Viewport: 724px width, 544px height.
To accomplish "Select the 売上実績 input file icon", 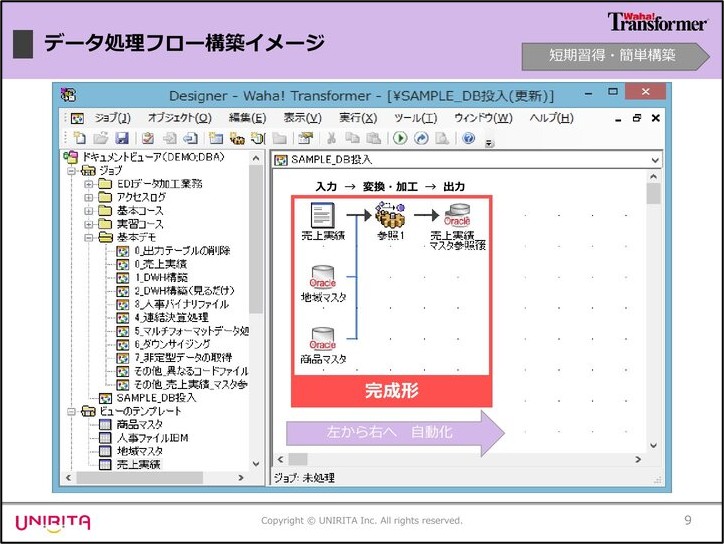I will (322, 215).
